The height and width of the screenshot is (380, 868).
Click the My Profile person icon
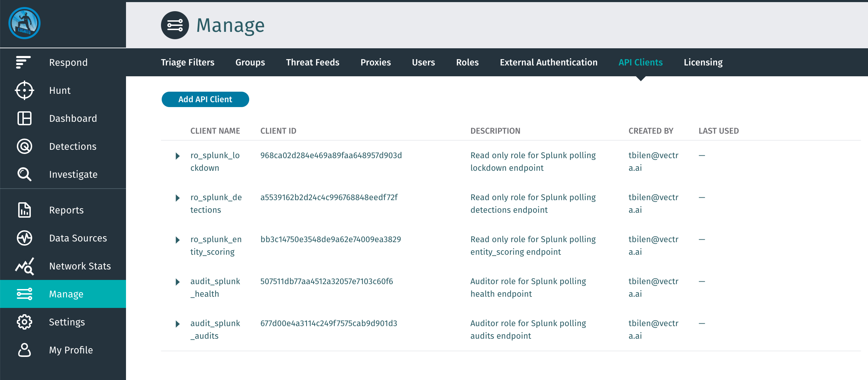(24, 350)
